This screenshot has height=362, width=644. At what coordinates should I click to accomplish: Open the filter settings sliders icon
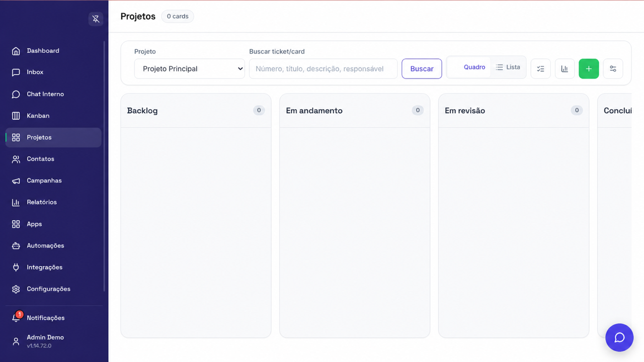(x=613, y=69)
